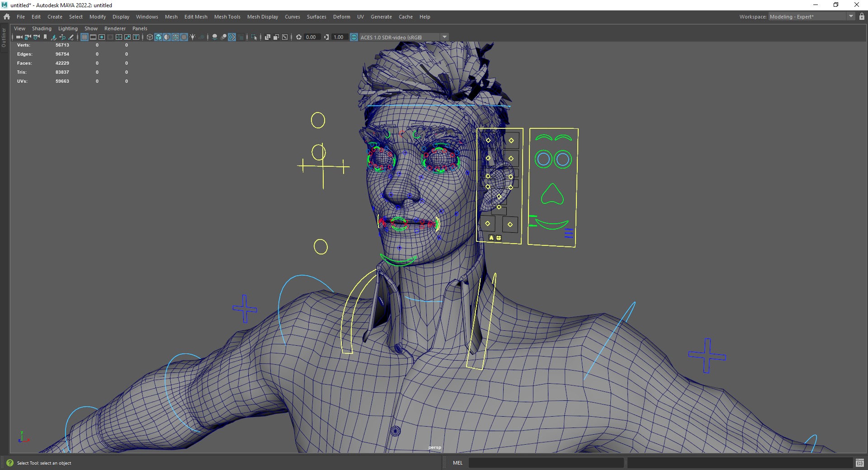Open the Mesh Tools menu

tap(227, 17)
